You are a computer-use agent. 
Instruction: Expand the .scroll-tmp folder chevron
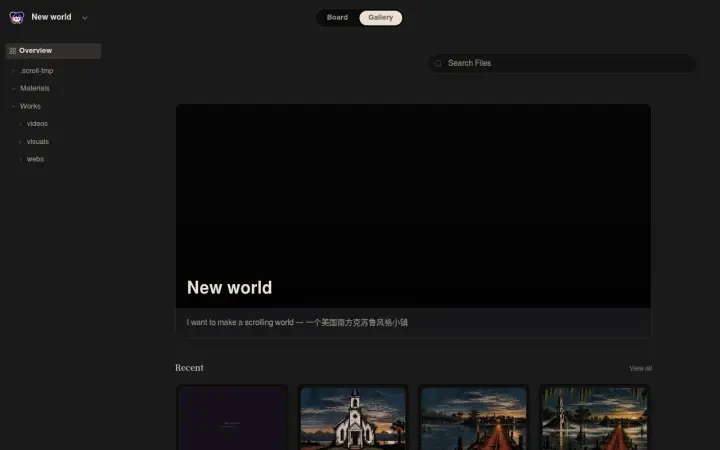13,71
